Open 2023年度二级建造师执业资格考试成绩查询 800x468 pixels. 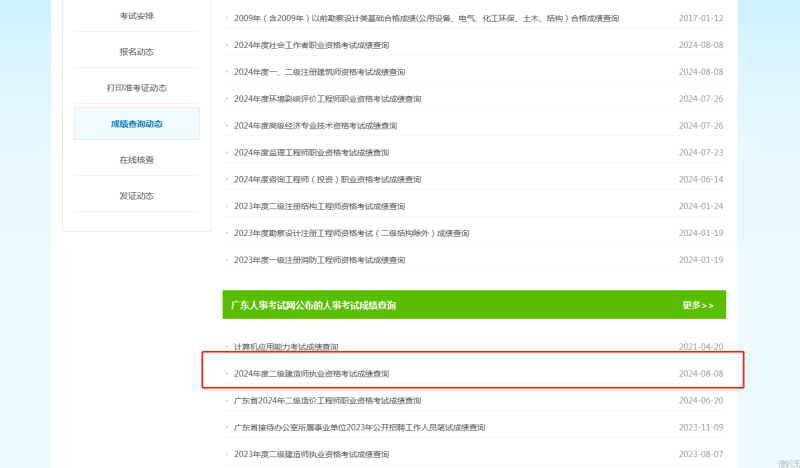click(311, 454)
